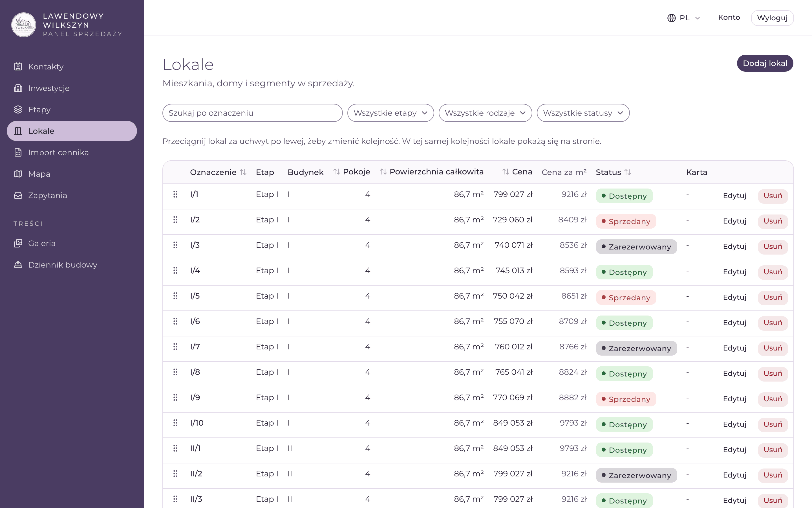The width and height of the screenshot is (812, 508).
Task: Click the Lawendowy Wilkszyn logo
Action: click(x=23, y=25)
